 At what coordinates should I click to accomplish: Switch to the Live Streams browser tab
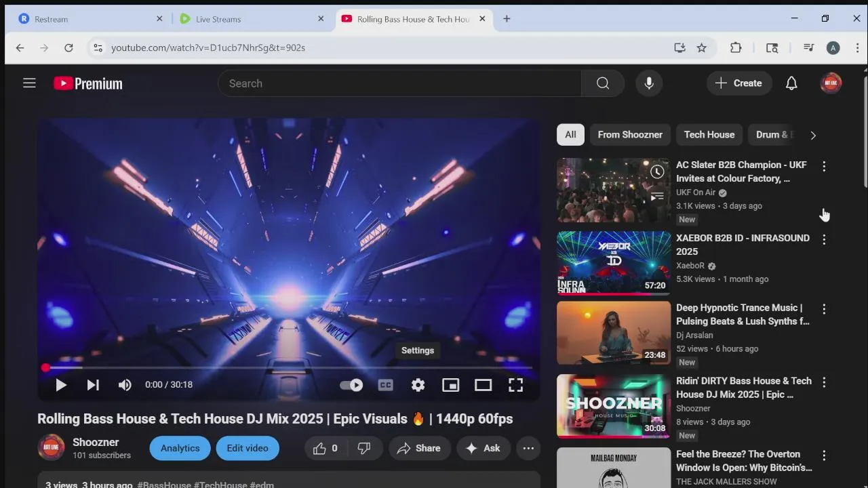click(251, 19)
